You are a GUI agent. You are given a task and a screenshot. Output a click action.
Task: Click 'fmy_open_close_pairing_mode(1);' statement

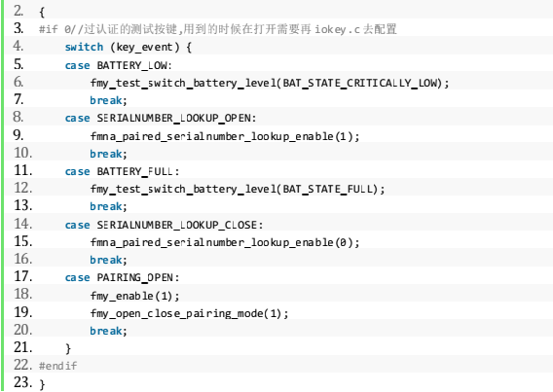pos(190,313)
